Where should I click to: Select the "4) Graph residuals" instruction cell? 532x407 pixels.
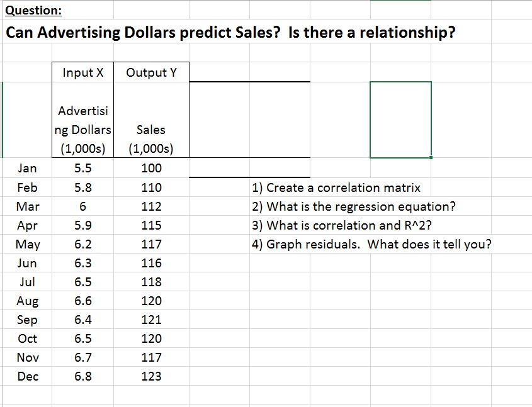point(371,244)
